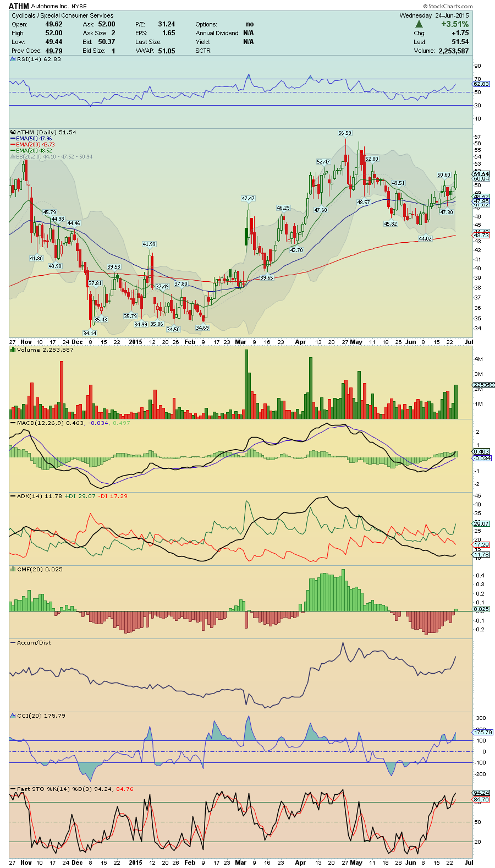Click the ATHM (Daily) price panel icon

click(13, 133)
